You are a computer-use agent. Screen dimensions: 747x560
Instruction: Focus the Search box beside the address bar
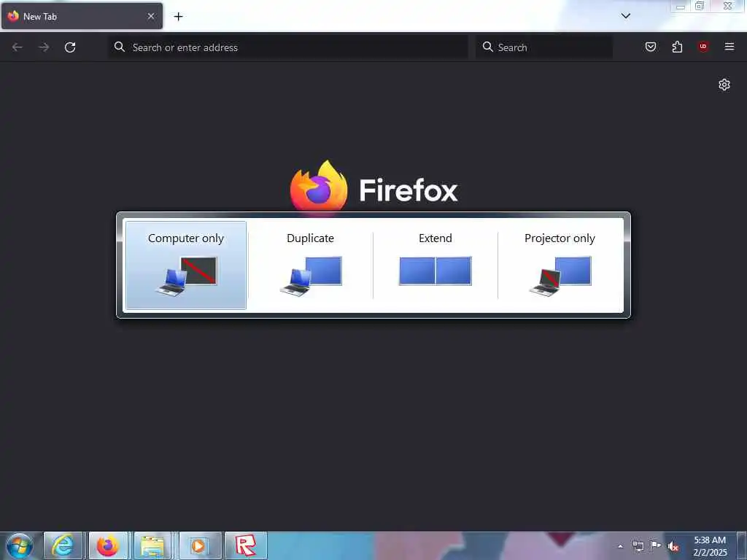pos(544,47)
